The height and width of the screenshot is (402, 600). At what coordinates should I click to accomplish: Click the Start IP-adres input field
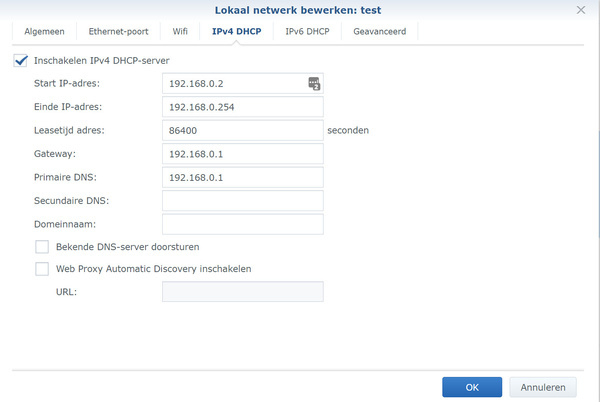(235, 84)
